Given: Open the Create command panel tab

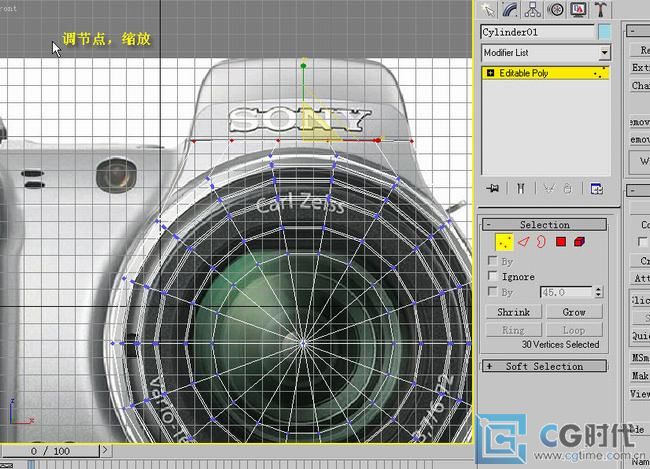Looking at the screenshot, I should coord(488,10).
